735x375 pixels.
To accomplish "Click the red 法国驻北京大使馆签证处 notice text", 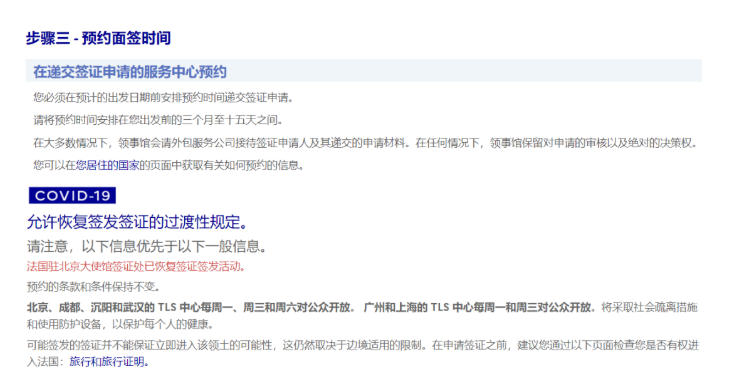I will [x=136, y=267].
